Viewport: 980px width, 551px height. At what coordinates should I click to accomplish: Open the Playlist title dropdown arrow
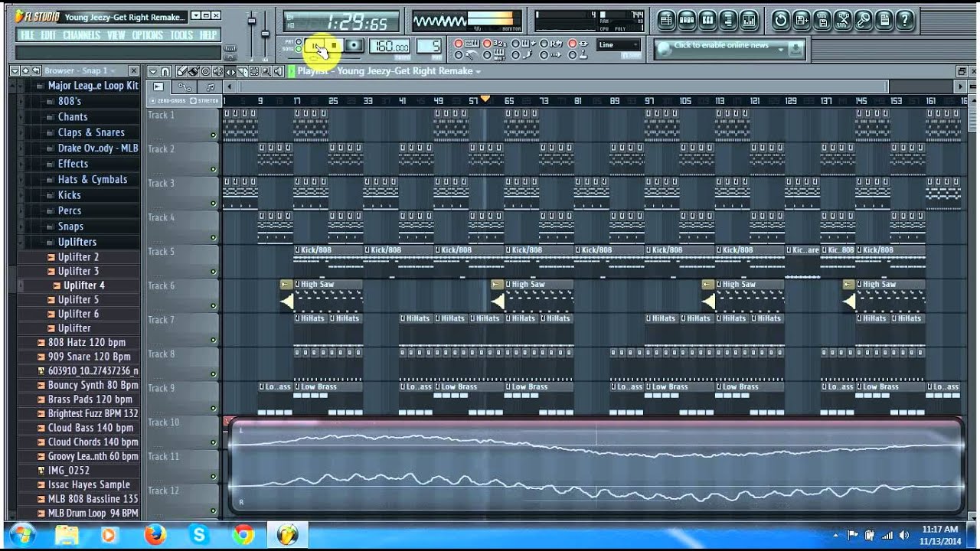(x=479, y=72)
